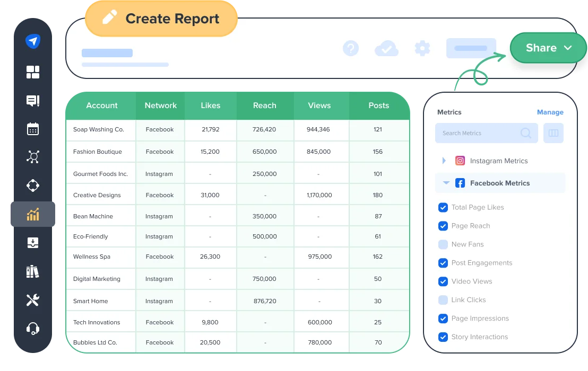The height and width of the screenshot is (371, 588).
Task: Open the Share dropdown button
Action: (548, 48)
